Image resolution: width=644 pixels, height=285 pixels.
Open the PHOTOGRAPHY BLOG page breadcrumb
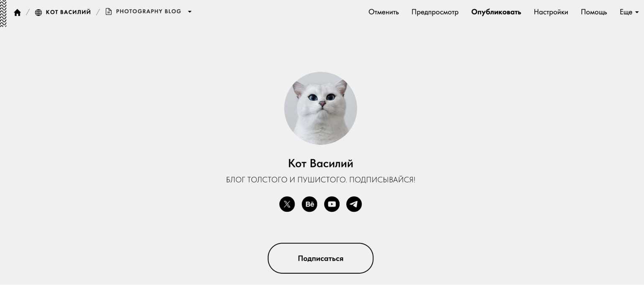[x=148, y=12]
